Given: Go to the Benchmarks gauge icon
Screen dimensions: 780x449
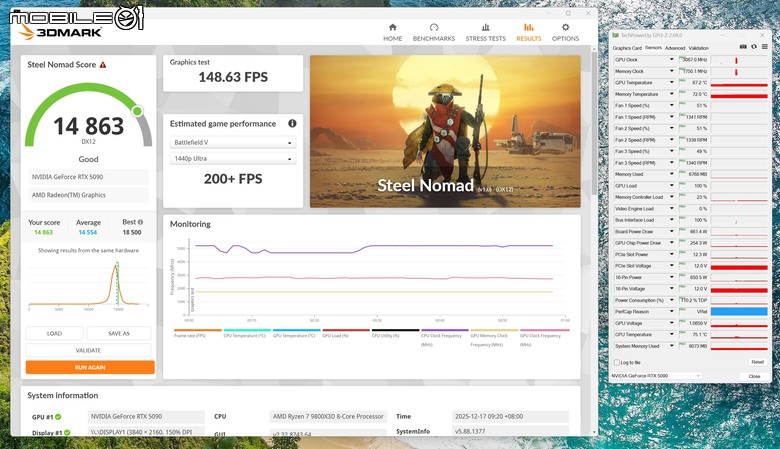Looking at the screenshot, I should click(x=434, y=27).
